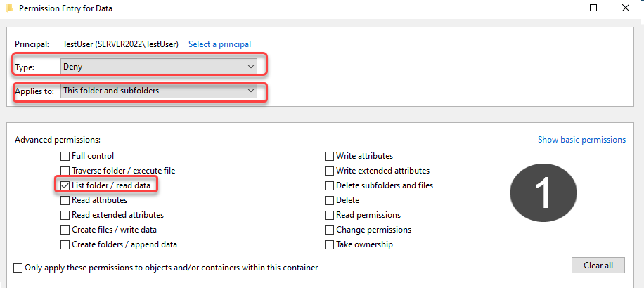Check Create files / write data

click(x=65, y=230)
